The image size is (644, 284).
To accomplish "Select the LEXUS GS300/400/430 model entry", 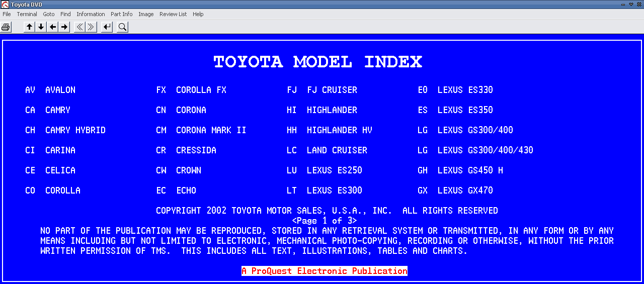I will click(475, 150).
